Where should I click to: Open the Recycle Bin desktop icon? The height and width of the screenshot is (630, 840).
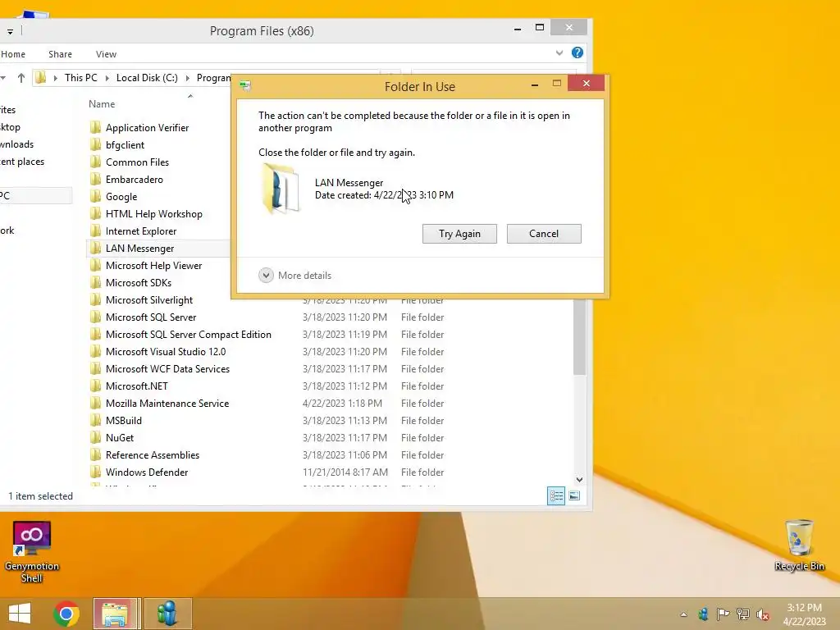(799, 546)
